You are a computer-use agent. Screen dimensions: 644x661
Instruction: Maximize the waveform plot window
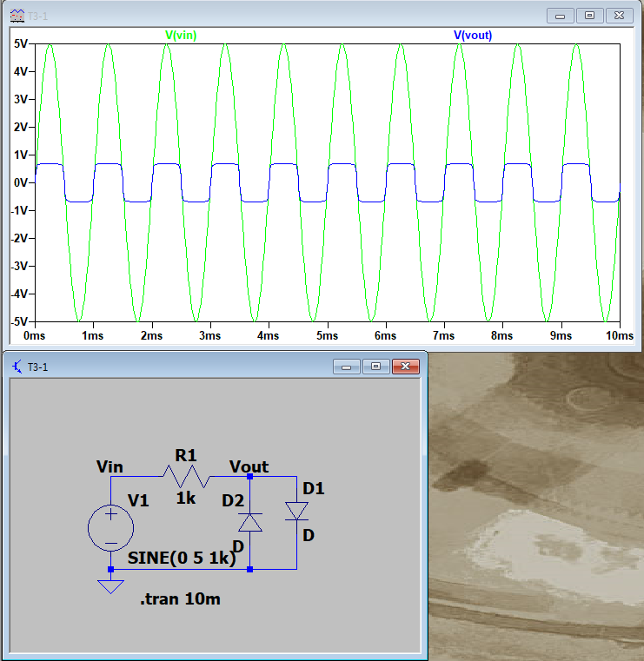589,15
